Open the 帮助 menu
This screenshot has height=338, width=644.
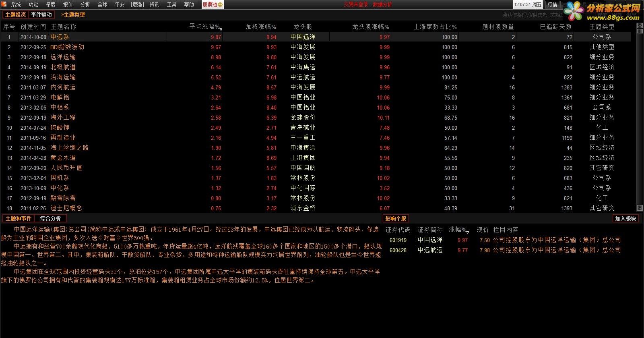point(189,4)
